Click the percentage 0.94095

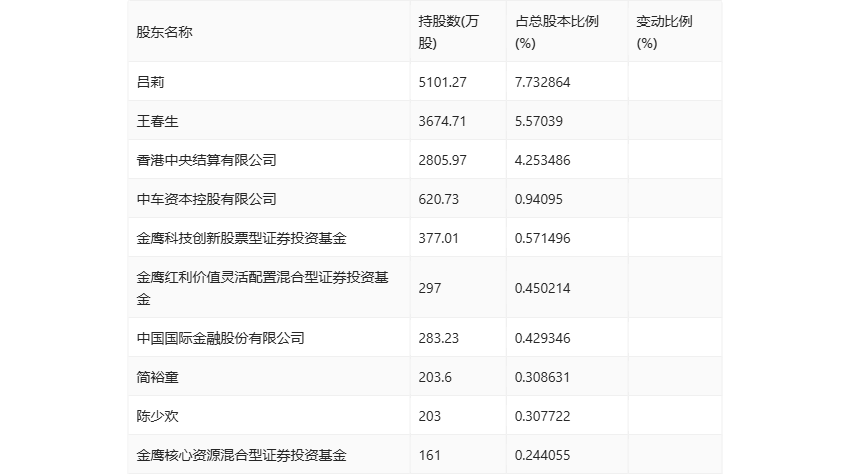539,199
